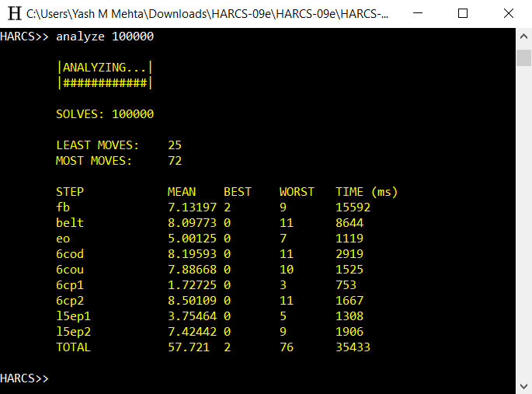Click the 'analyze 100000' command text
Image resolution: width=532 pixels, height=394 pixels.
pos(105,37)
